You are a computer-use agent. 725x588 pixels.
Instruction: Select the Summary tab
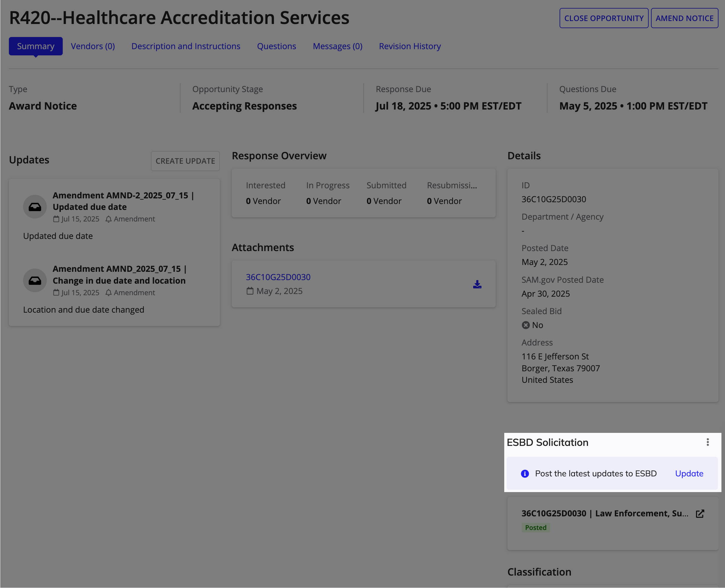tap(36, 46)
